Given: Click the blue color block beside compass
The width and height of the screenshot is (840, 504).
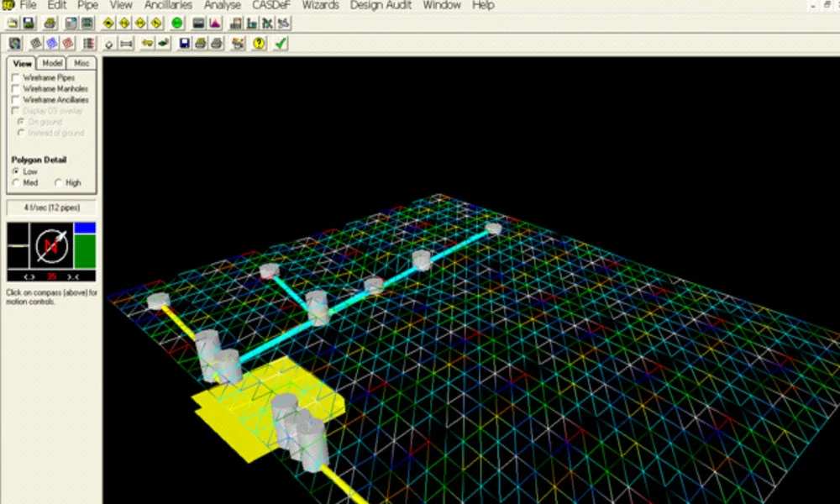Looking at the screenshot, I should pos(85,228).
